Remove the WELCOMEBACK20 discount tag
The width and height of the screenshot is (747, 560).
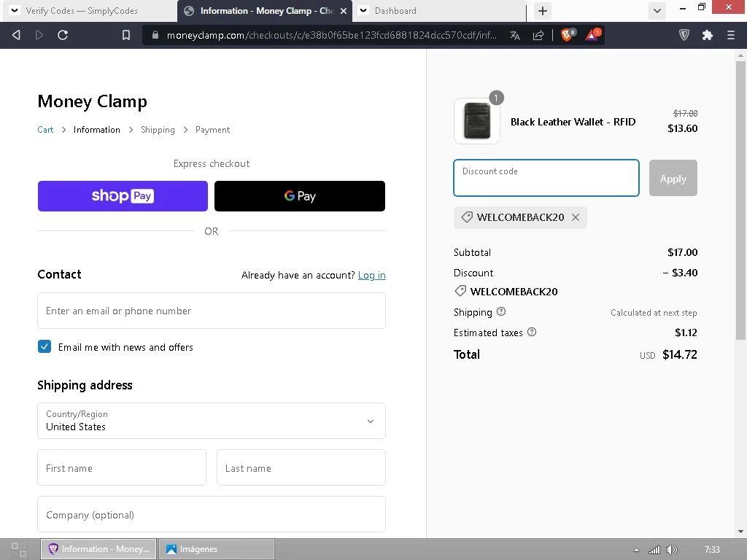pyautogui.click(x=576, y=217)
